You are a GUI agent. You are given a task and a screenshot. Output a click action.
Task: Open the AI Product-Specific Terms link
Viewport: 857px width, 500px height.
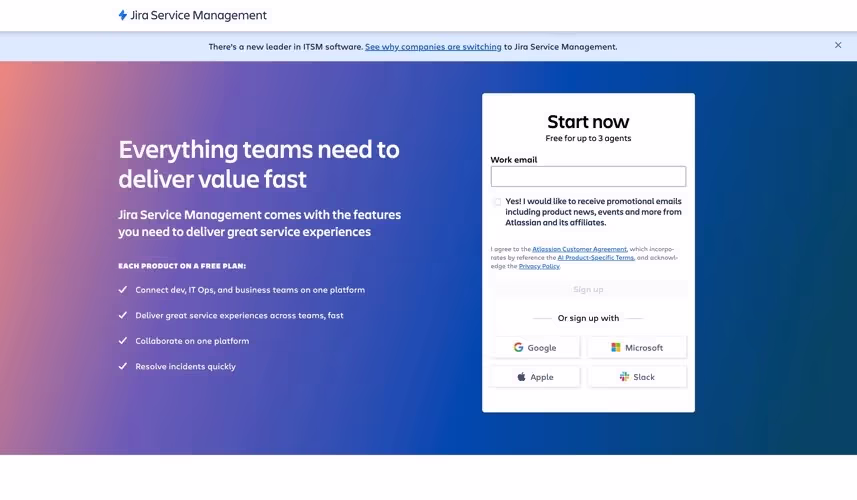596,257
